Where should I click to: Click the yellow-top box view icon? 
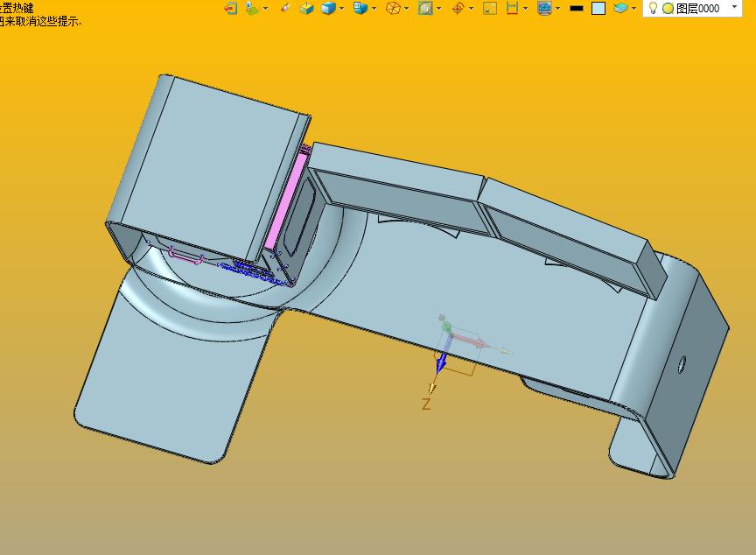pos(306,8)
